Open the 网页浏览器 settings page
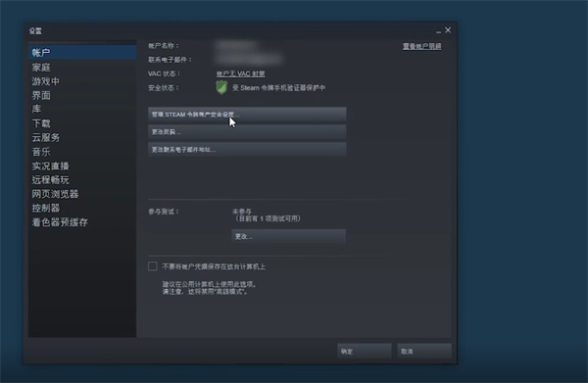The width and height of the screenshot is (588, 383). (x=55, y=194)
